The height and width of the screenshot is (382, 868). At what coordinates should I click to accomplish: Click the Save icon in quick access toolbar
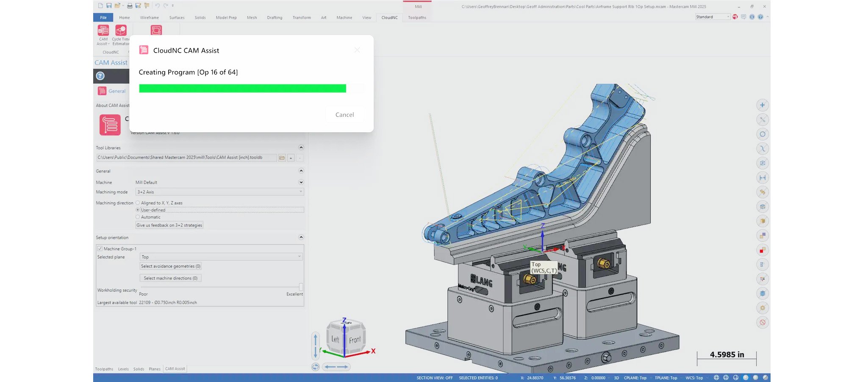coord(109,6)
